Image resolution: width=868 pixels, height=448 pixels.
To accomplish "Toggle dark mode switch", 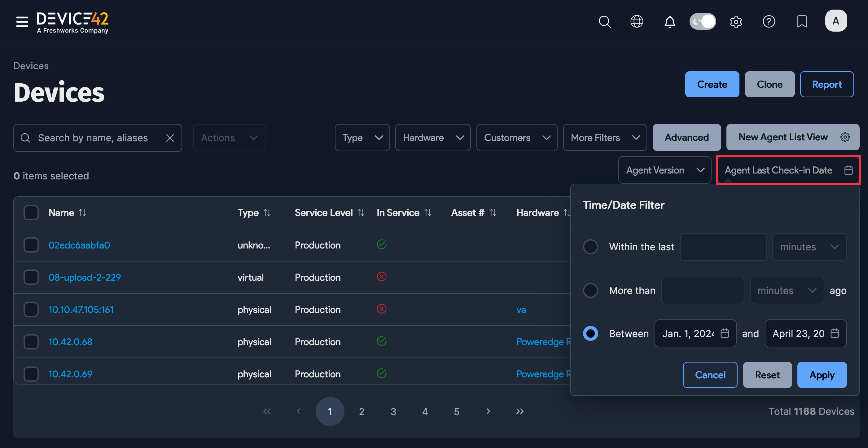I will pos(703,22).
